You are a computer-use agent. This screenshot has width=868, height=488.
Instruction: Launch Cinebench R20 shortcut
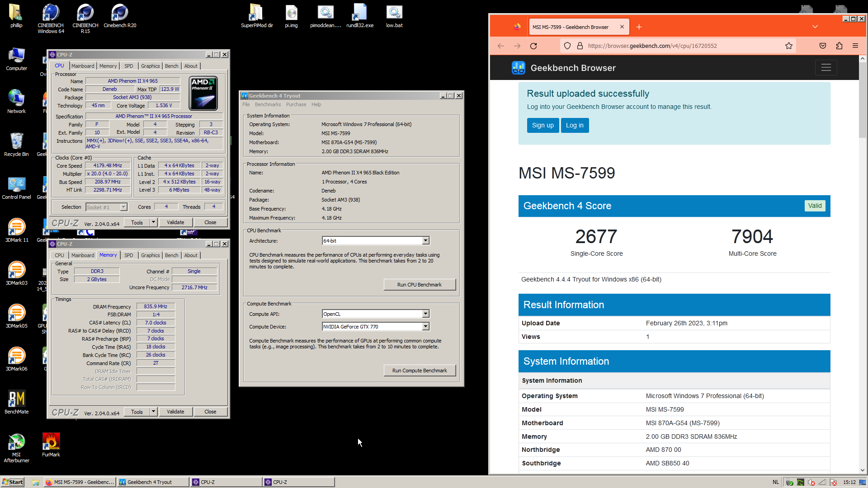(x=120, y=16)
